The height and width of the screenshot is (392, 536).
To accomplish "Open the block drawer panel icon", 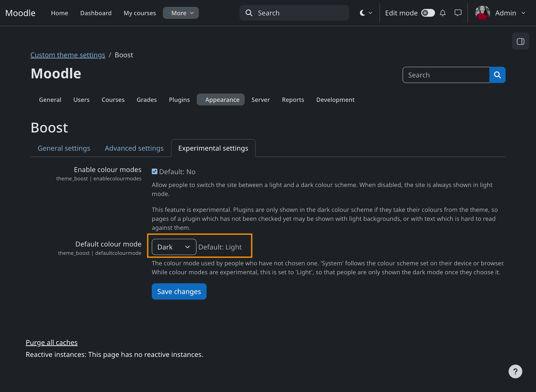I will coord(520,41).
